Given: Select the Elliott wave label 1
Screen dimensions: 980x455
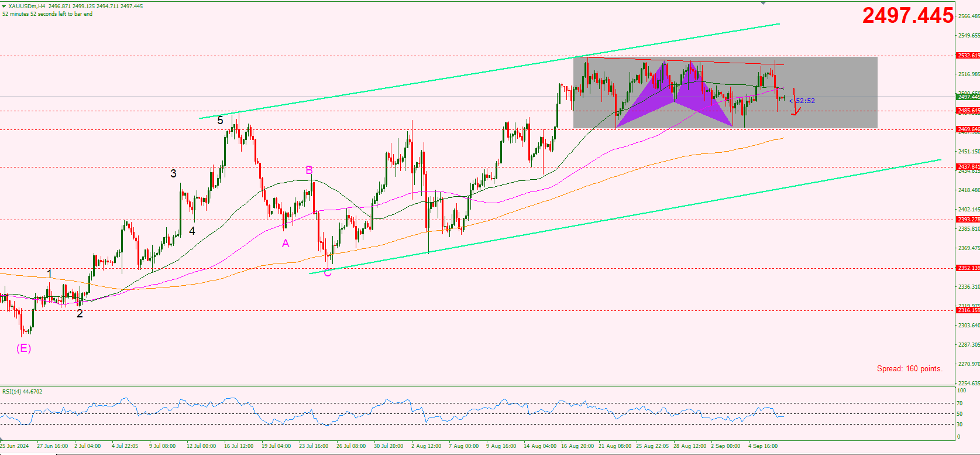Looking at the screenshot, I should (50, 273).
